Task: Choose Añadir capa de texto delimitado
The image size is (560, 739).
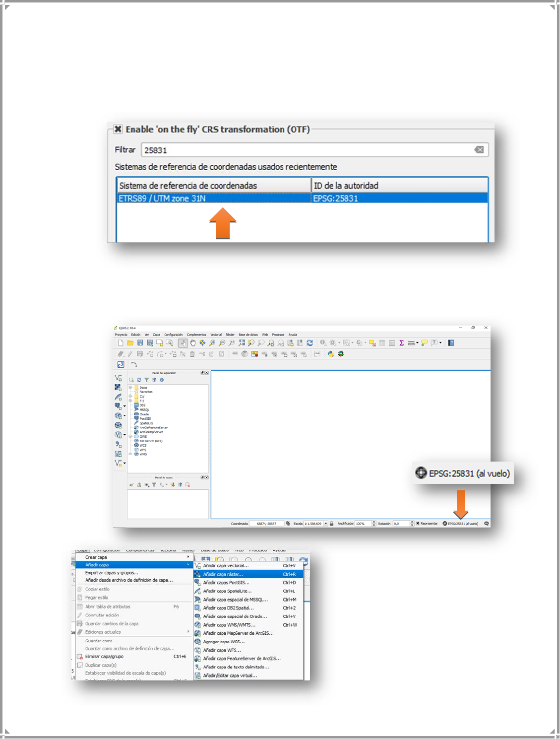Action: (x=249, y=667)
